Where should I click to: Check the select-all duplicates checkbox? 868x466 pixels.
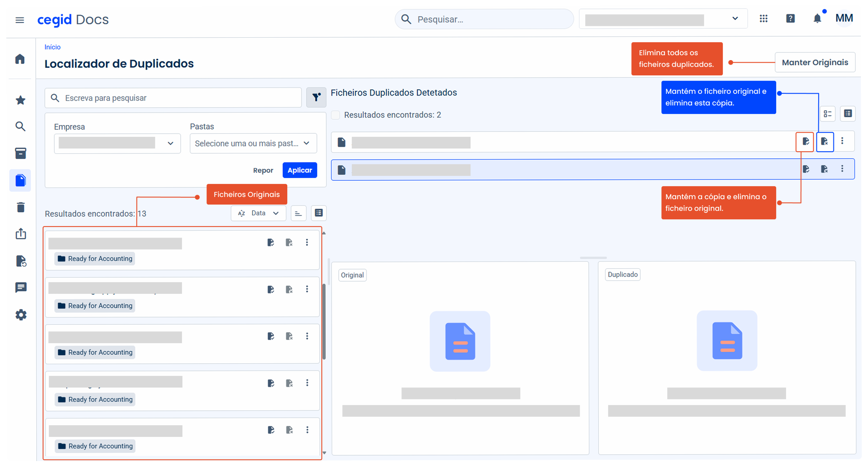(336, 115)
